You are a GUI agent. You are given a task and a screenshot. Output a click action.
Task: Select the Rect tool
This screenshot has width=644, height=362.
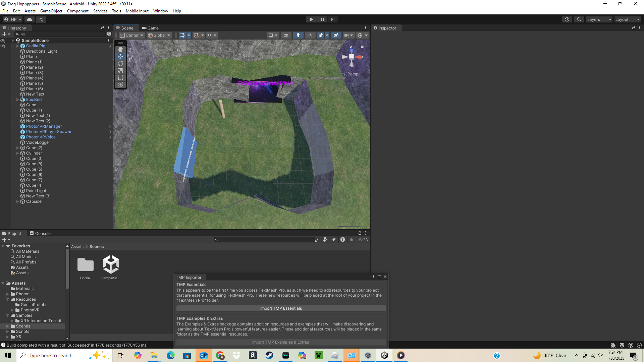tap(120, 78)
